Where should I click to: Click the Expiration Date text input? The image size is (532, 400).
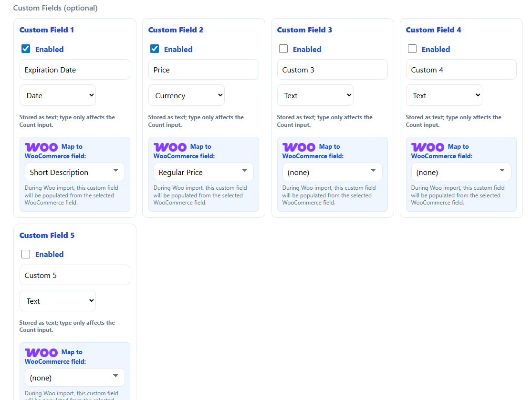(x=74, y=69)
